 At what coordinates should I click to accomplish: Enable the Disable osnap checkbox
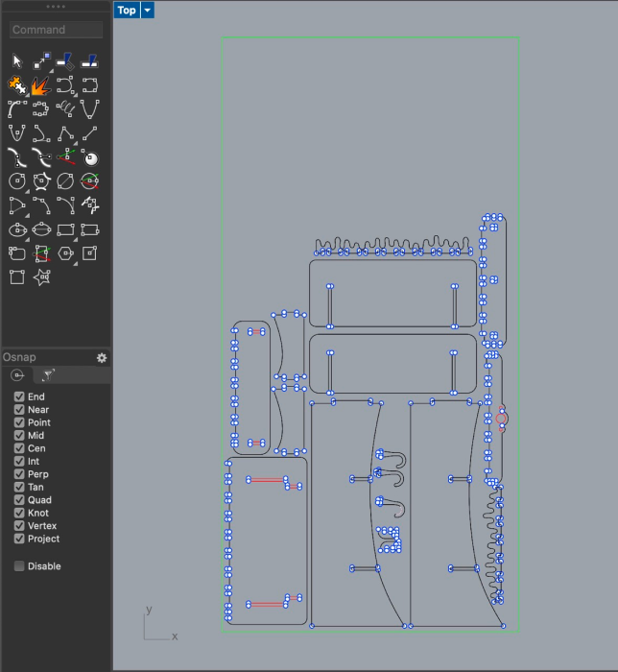[19, 566]
